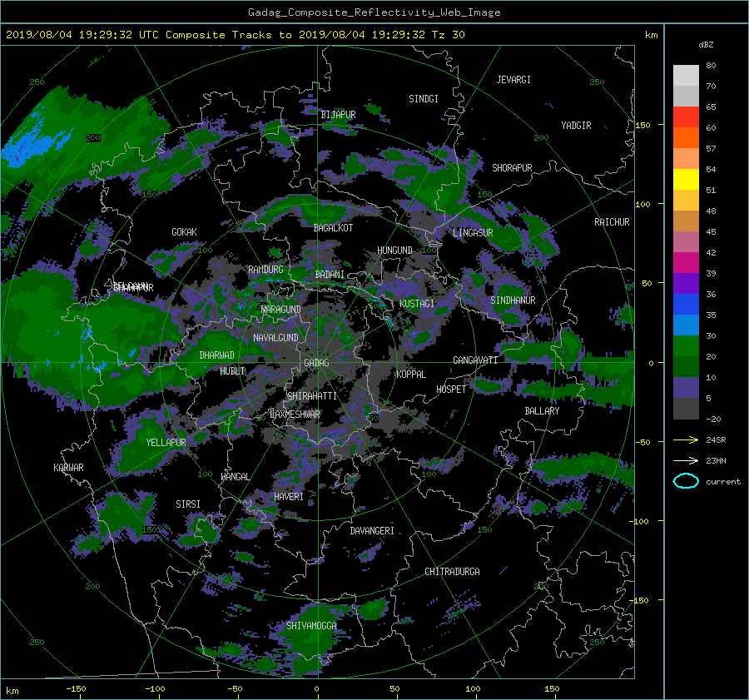Pick the blue 36 dBZ color swatch
Image resolution: width=749 pixels, height=700 pixels.
(x=686, y=304)
